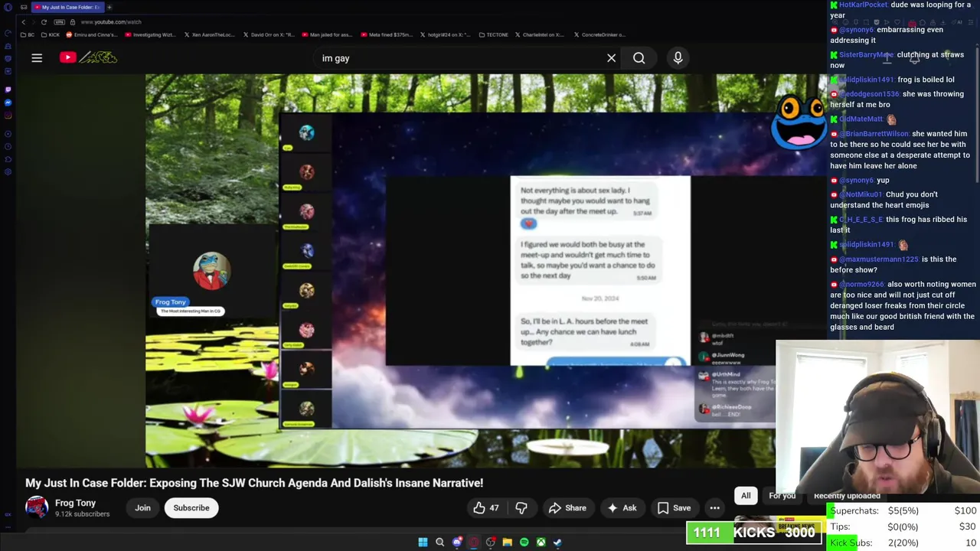
Task: Open the Frog Tony channel name link
Action: (x=75, y=503)
